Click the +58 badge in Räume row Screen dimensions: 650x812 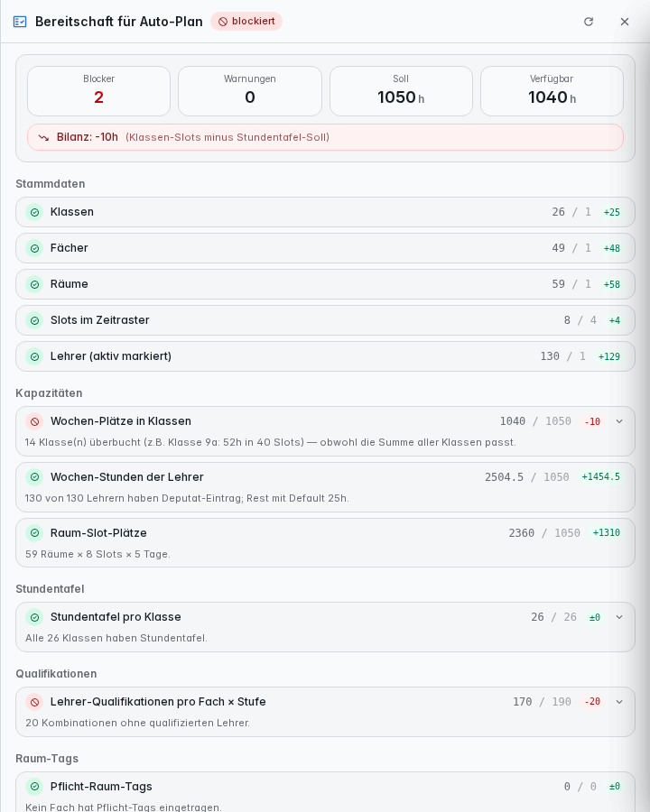point(612,284)
